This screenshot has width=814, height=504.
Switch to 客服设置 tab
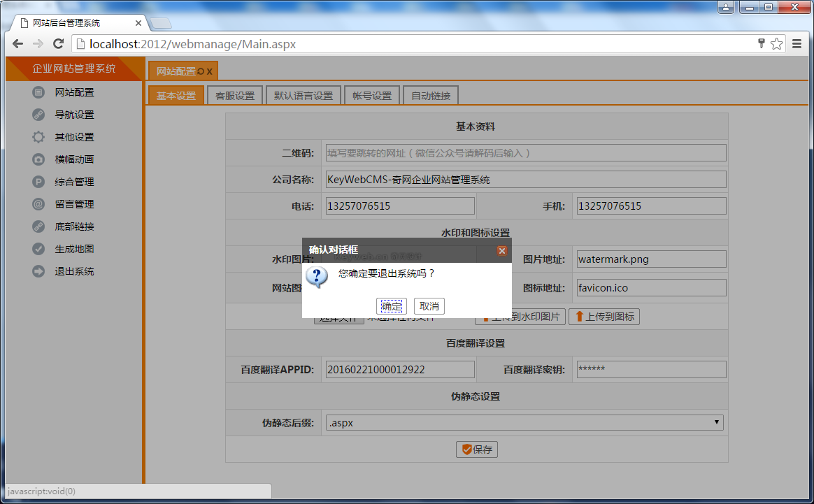(235, 96)
